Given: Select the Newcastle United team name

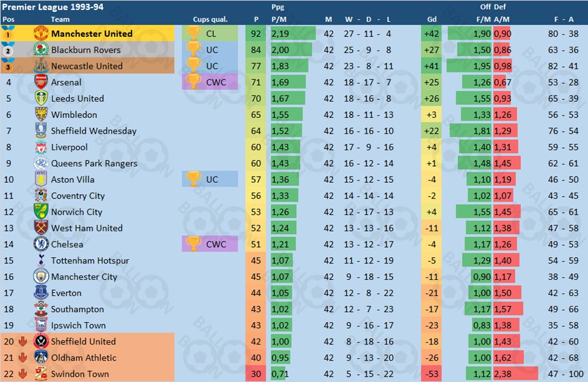Looking at the screenshot, I should [x=87, y=66].
